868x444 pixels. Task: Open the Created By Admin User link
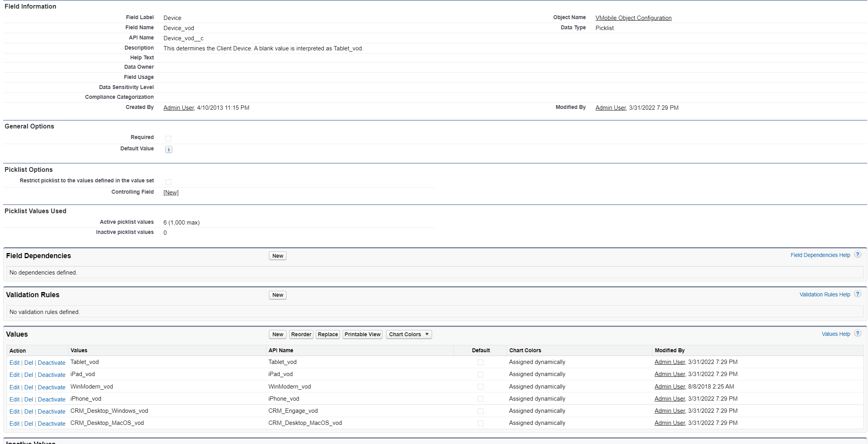pyautogui.click(x=178, y=107)
